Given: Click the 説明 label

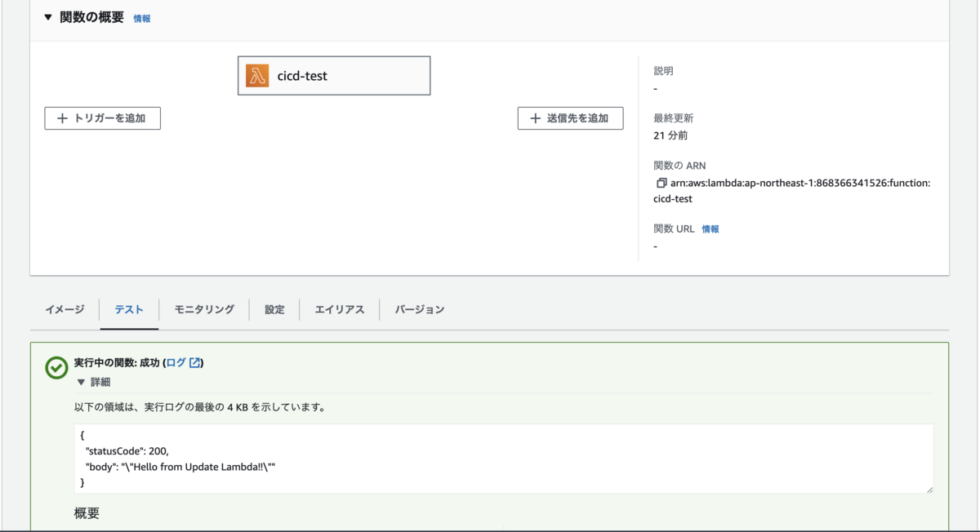Looking at the screenshot, I should 663,71.
